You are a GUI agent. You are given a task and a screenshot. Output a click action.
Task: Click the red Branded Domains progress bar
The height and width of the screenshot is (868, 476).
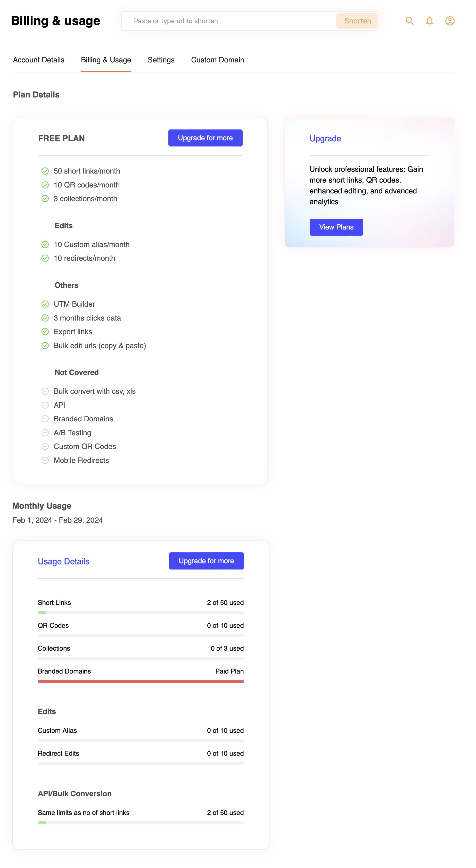pos(141,681)
